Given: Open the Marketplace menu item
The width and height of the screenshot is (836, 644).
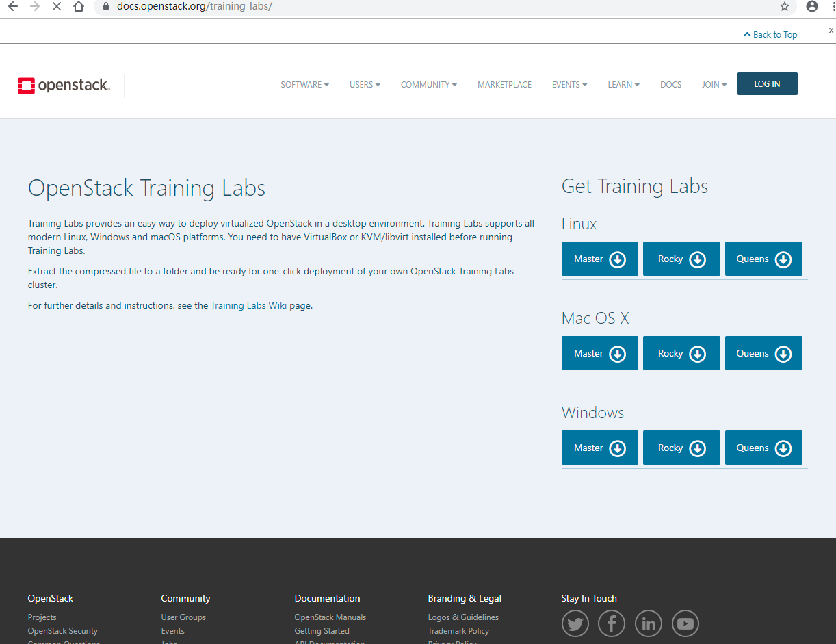Looking at the screenshot, I should 504,85.
